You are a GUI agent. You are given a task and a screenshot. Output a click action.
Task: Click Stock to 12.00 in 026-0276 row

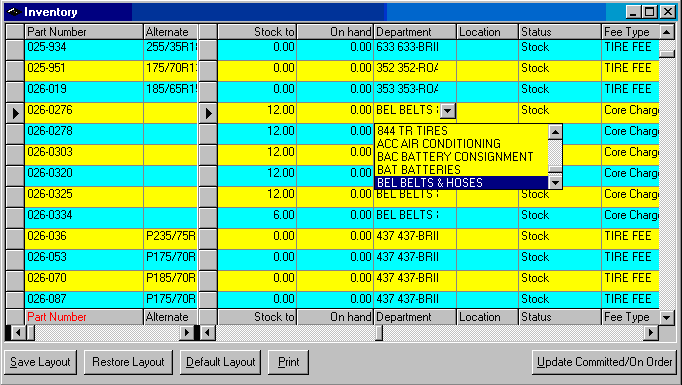(x=257, y=113)
